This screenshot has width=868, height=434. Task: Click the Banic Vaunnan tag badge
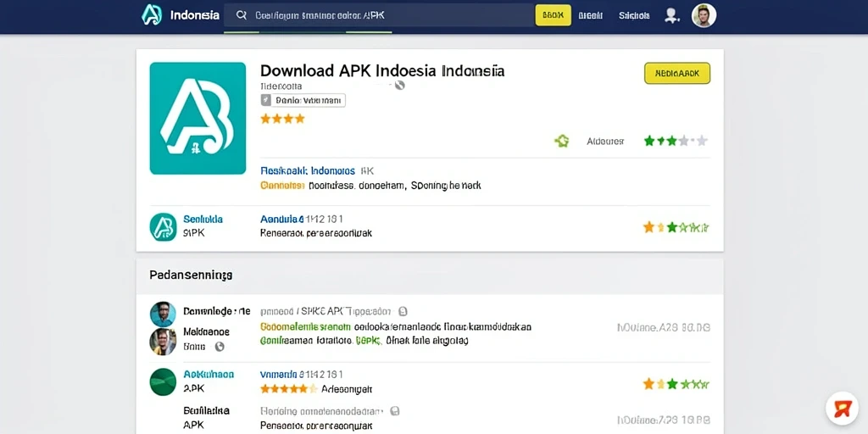click(x=303, y=100)
